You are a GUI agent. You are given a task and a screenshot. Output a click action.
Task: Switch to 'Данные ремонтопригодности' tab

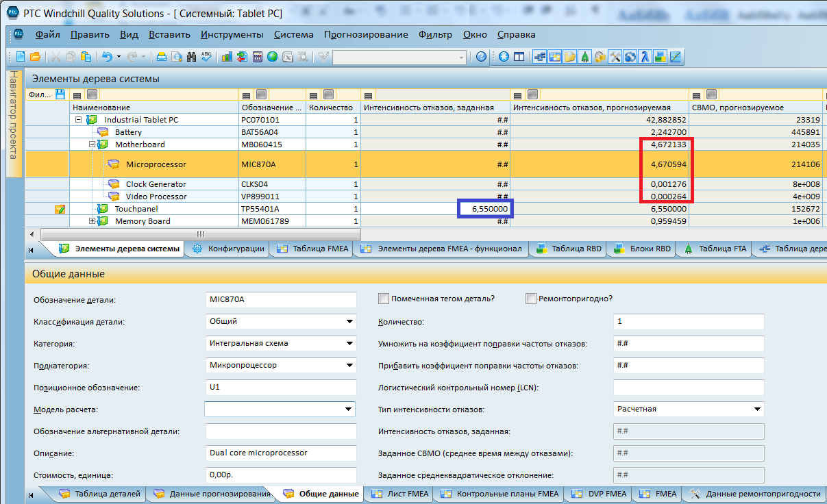(756, 493)
